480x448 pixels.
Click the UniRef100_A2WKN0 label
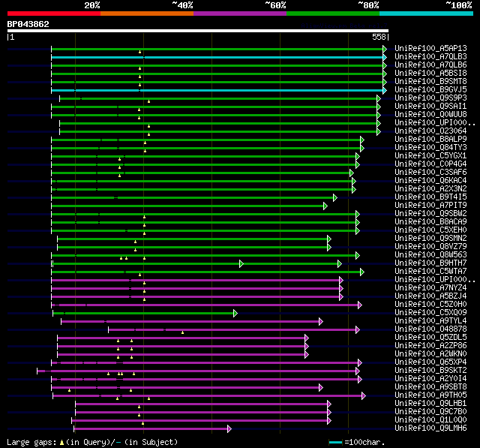(x=430, y=354)
